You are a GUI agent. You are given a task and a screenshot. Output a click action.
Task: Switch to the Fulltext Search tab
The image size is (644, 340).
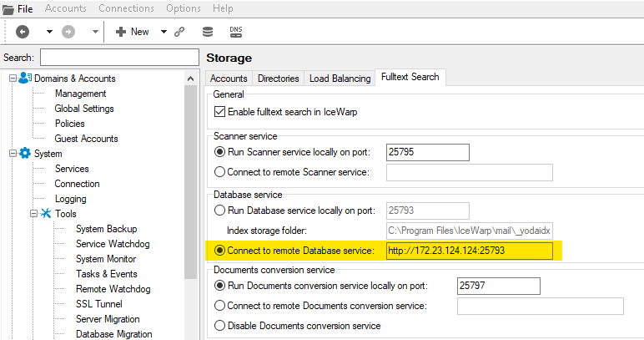pyautogui.click(x=410, y=77)
